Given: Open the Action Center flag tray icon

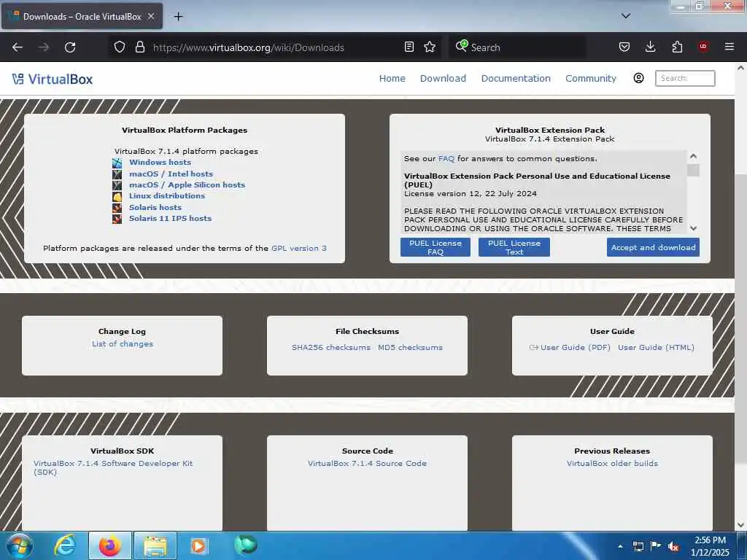Looking at the screenshot, I should 656,546.
